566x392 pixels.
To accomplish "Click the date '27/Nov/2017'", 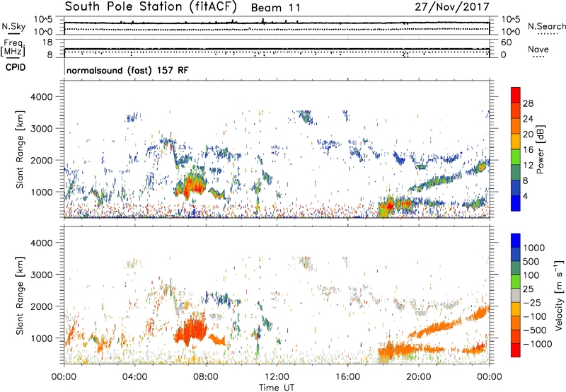I will pyautogui.click(x=452, y=6).
